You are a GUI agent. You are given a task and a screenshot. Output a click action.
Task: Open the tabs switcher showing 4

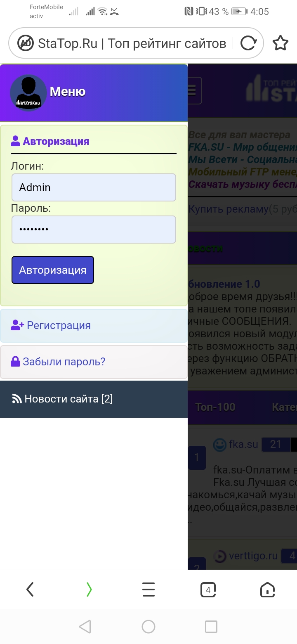(x=208, y=590)
